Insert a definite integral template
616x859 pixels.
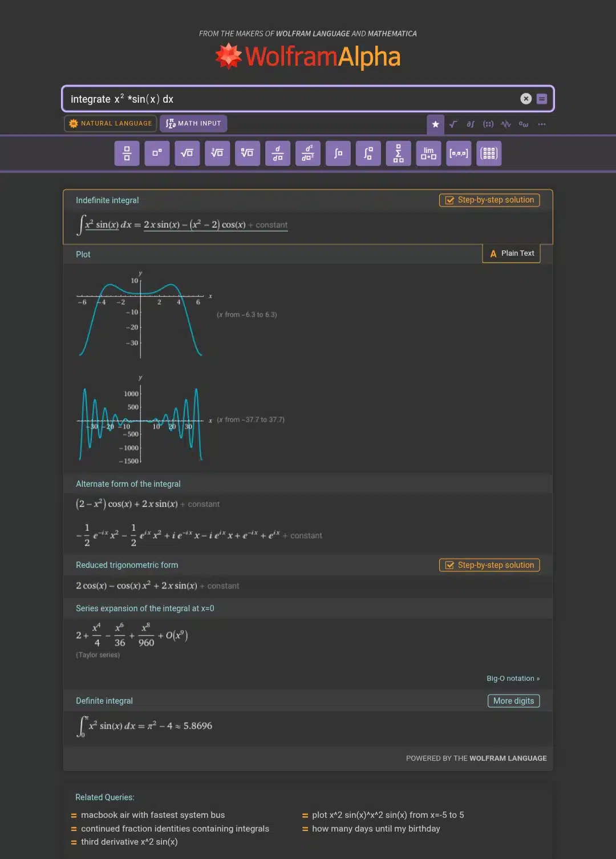click(x=368, y=153)
